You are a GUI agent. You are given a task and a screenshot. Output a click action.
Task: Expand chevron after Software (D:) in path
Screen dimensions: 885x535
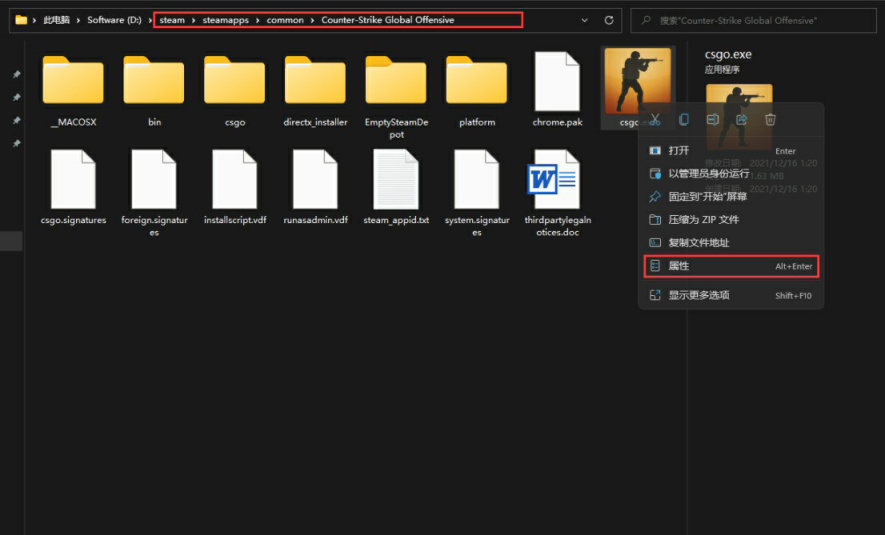point(150,20)
